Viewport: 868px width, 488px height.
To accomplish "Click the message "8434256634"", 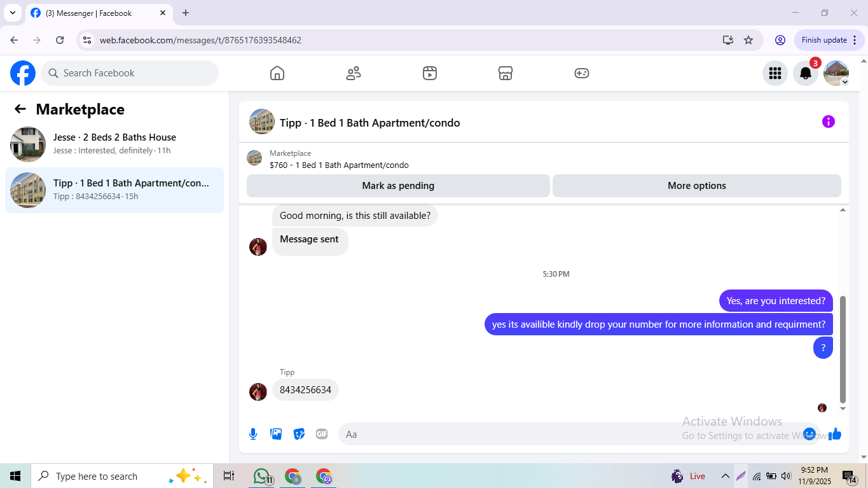I will tap(305, 390).
